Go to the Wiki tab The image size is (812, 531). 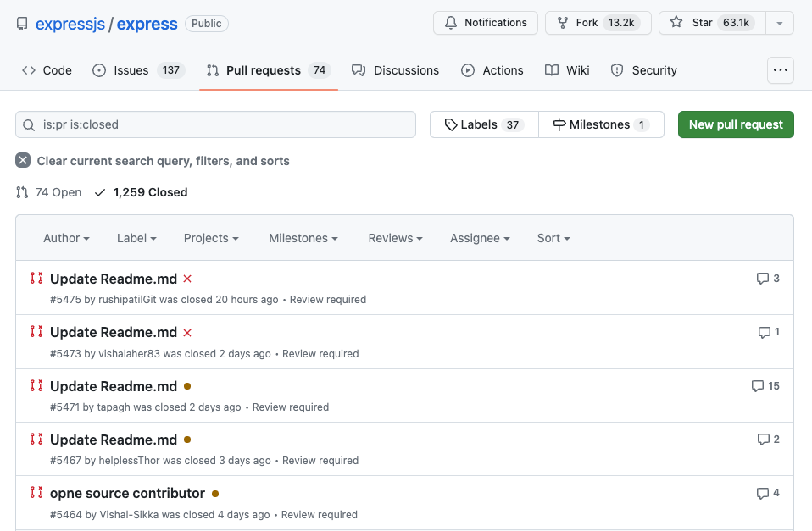567,70
